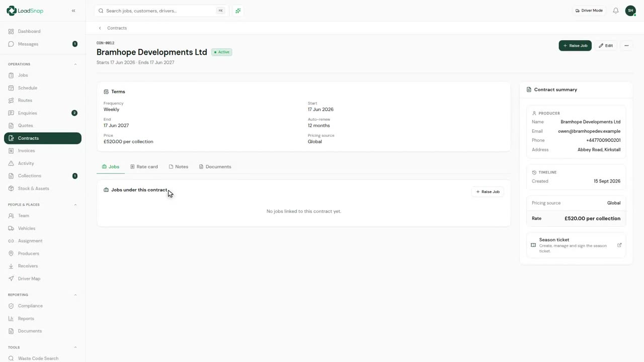Image resolution: width=644 pixels, height=362 pixels.
Task: Open Messages in the sidebar
Action: (x=42, y=44)
